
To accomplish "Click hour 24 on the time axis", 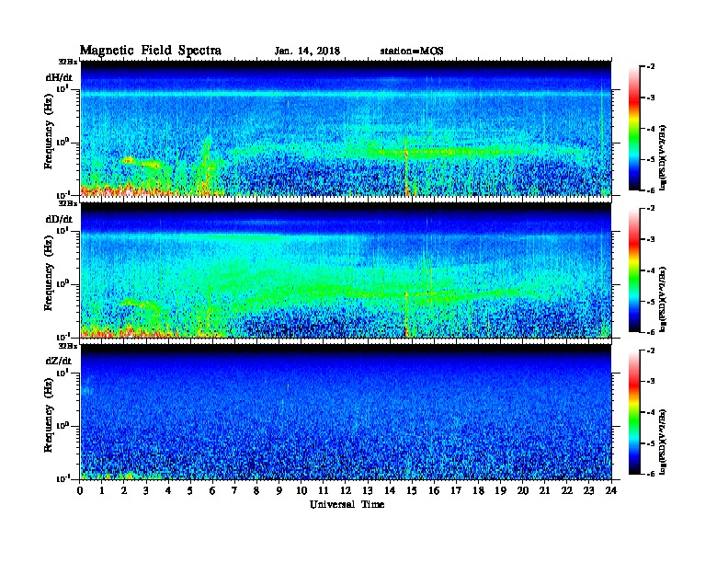I will pos(611,490).
